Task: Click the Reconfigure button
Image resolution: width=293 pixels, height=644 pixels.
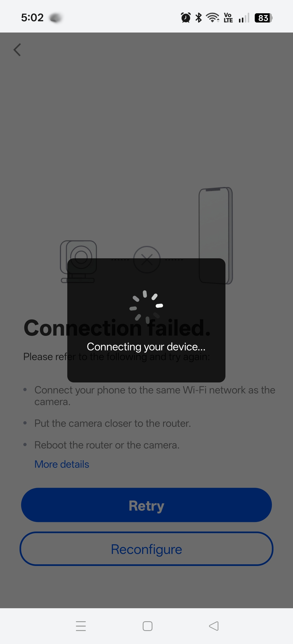Action: click(x=146, y=549)
